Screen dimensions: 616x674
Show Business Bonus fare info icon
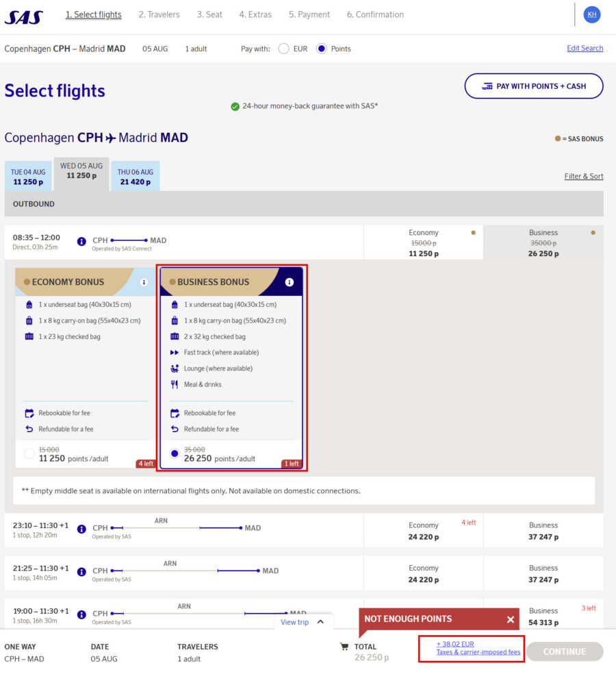289,282
